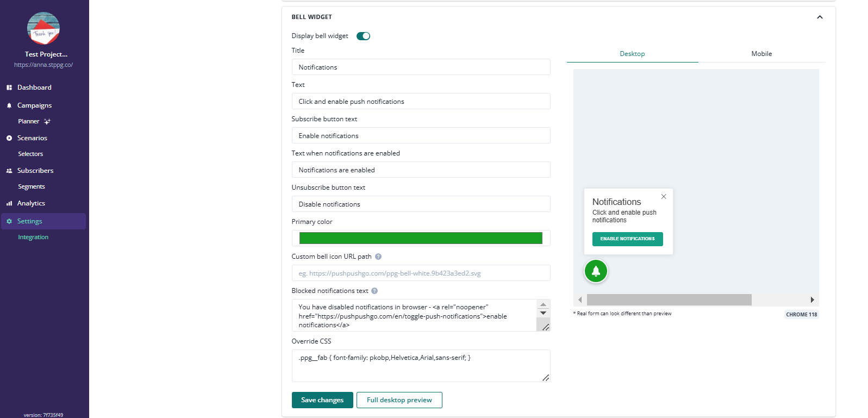The width and height of the screenshot is (868, 418).
Task: Click the Scenarios icon in sidebar
Action: point(9,138)
